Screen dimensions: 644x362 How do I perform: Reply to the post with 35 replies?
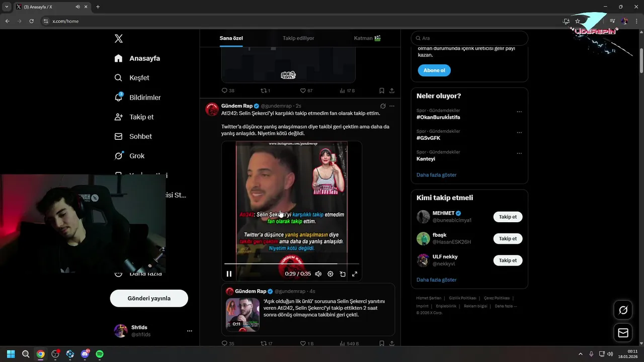tap(228, 344)
